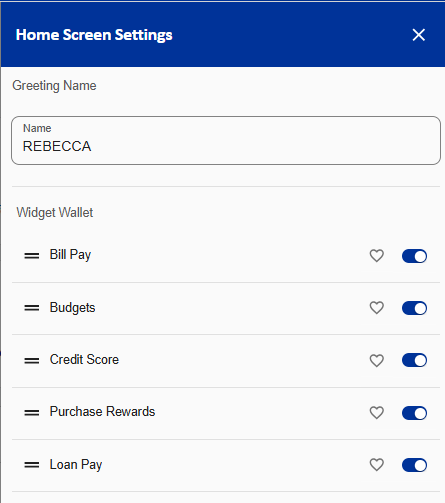Select the Purchase Rewards widget label
Screen dimensions: 445x503
tap(102, 412)
